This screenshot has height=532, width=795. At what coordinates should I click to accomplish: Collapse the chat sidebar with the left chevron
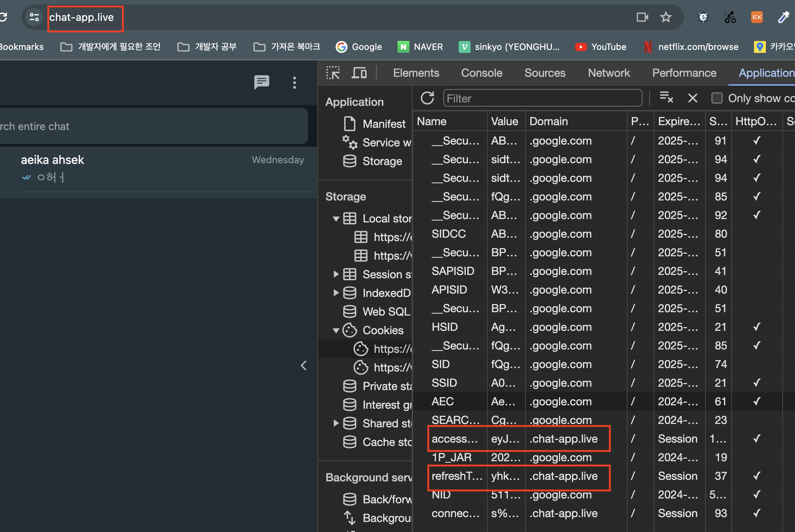click(x=304, y=365)
